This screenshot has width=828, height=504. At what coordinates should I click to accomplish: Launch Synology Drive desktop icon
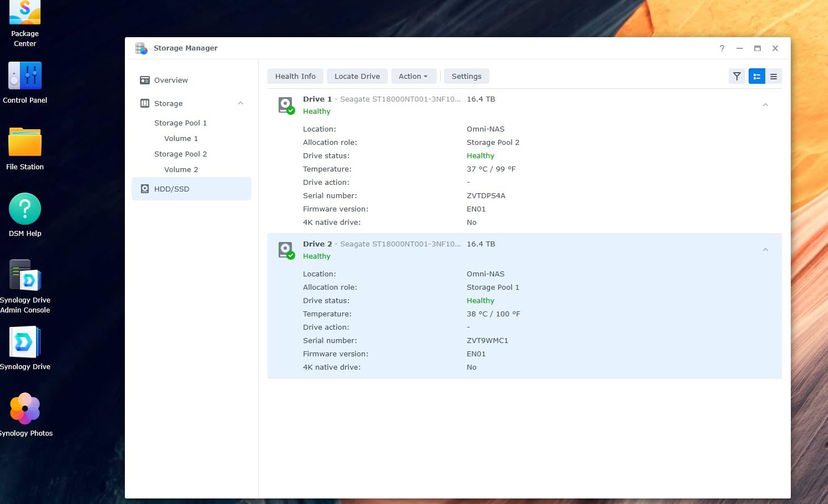25,342
